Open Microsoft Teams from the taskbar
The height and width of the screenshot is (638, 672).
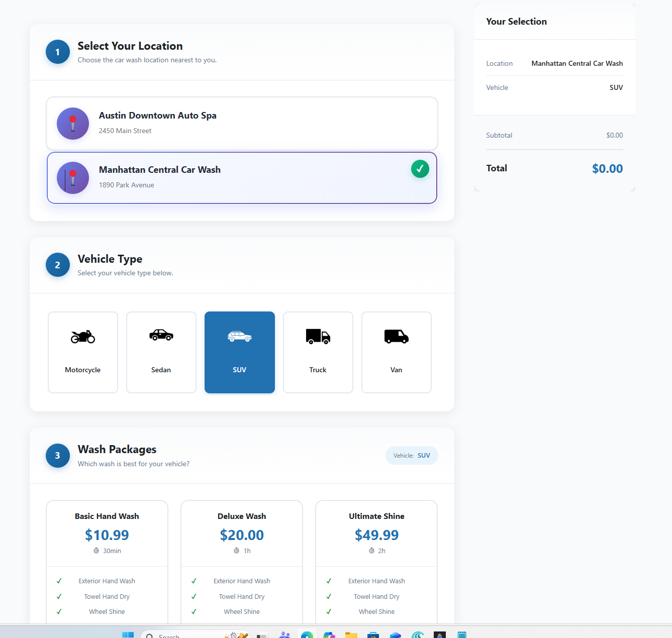coord(284,635)
